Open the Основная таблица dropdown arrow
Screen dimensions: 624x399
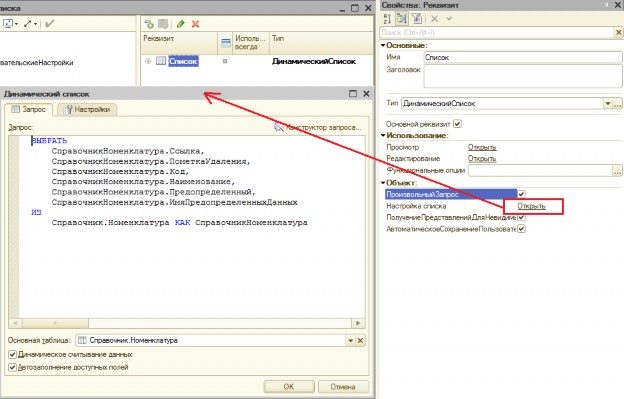click(x=350, y=341)
